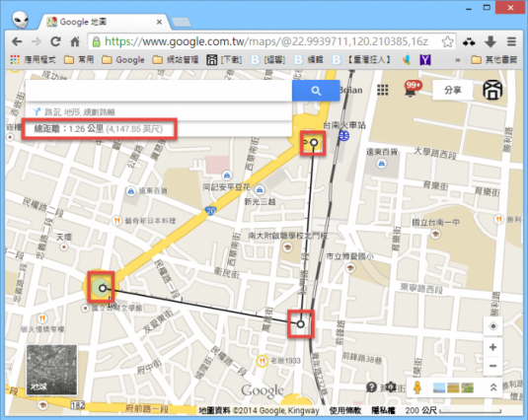Click the address bar URL
The image size is (528, 420).
(x=266, y=41)
